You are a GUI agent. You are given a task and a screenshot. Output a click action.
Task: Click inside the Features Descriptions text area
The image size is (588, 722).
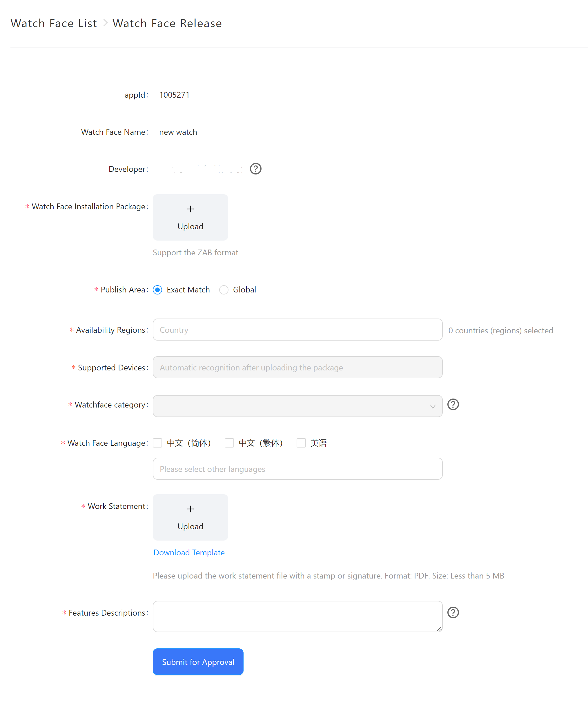[x=297, y=616]
